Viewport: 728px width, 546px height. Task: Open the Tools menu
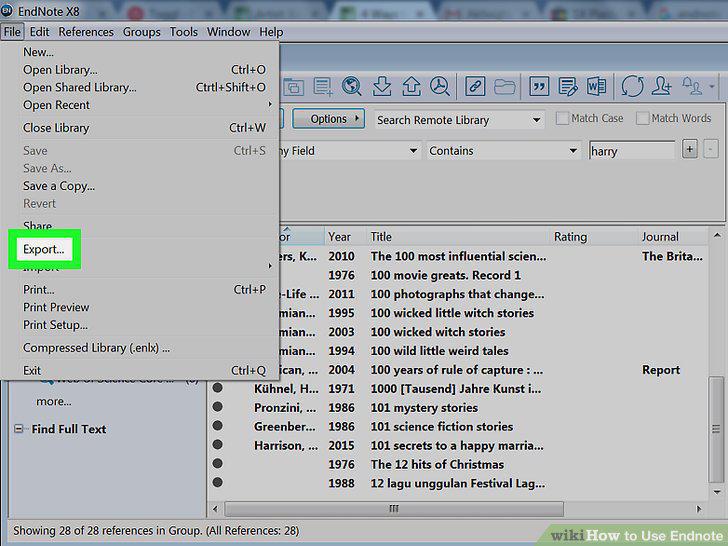coord(183,32)
